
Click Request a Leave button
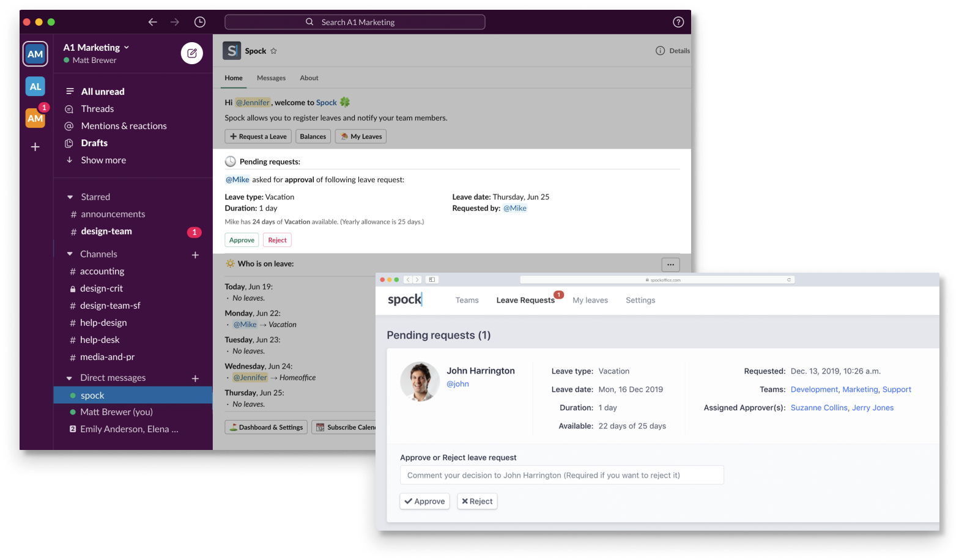tap(258, 136)
